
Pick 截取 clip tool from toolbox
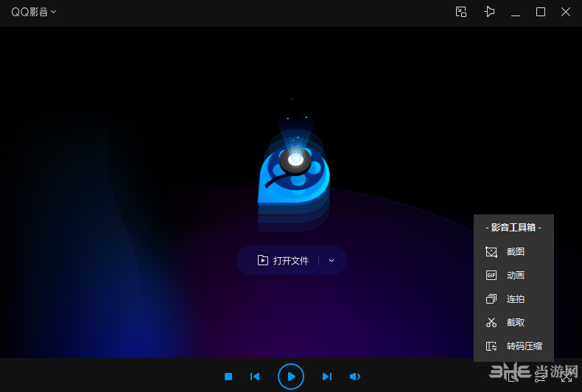513,323
